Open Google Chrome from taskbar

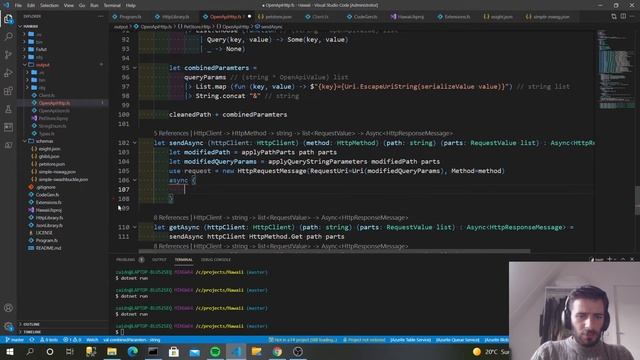(x=277, y=351)
